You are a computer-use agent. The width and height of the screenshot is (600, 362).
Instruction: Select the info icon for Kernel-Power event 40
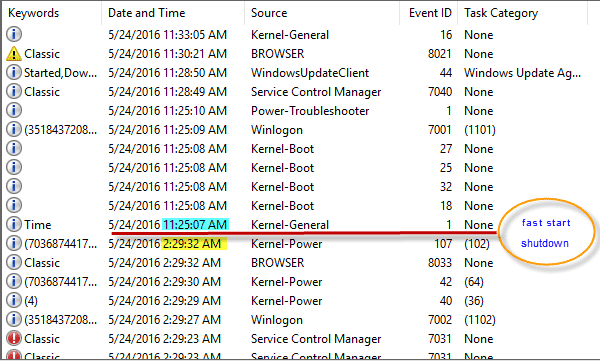(x=14, y=300)
